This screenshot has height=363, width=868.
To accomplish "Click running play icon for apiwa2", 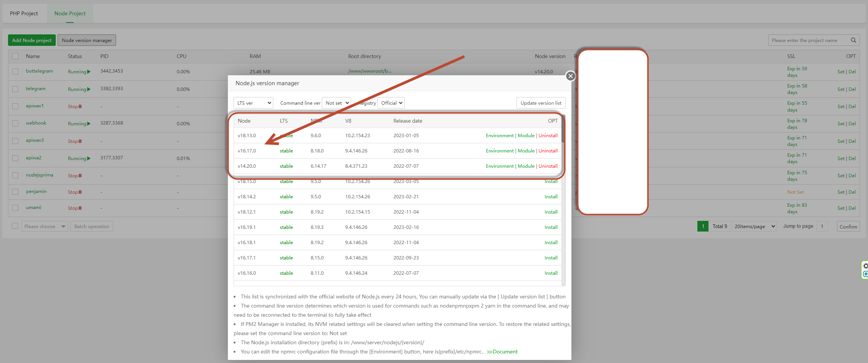I will tap(89, 159).
